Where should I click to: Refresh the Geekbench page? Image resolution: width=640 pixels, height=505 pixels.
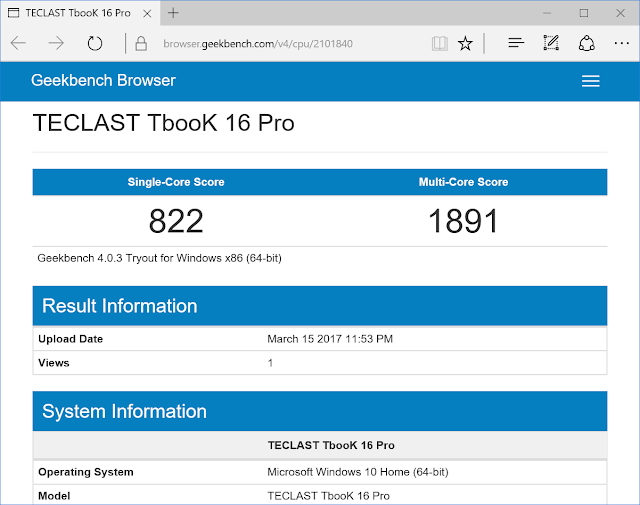(95, 43)
